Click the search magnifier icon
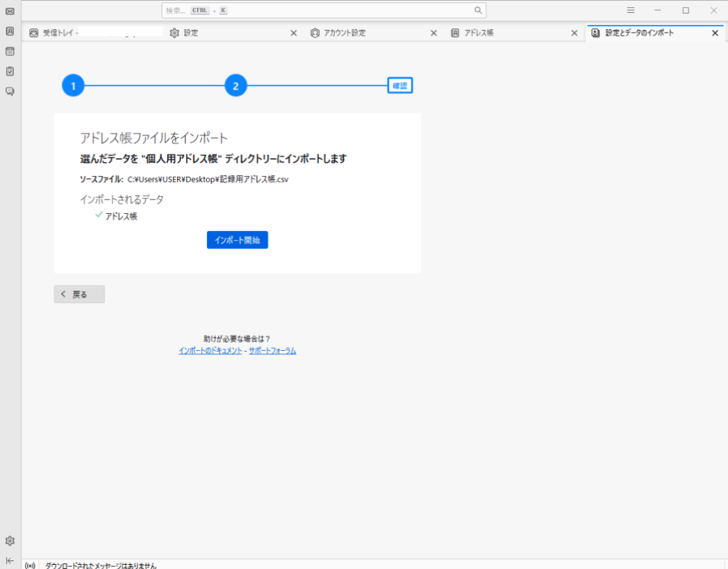The width and height of the screenshot is (728, 569). pyautogui.click(x=478, y=11)
